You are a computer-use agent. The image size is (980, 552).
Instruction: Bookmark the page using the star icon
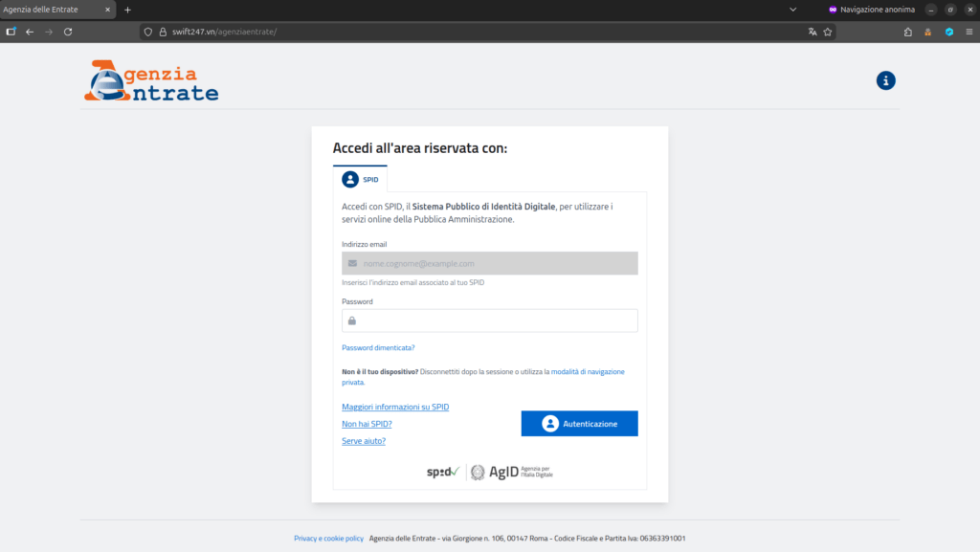[826, 32]
